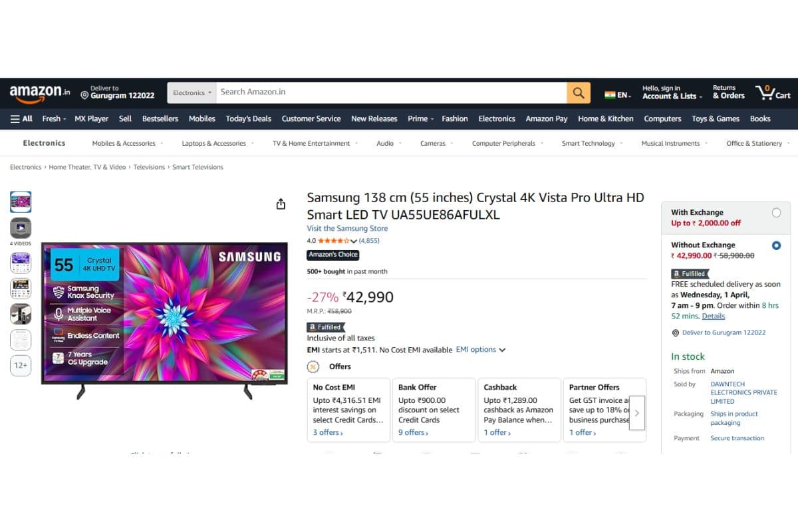Open the 12+ more images thumbnail
Viewport: 798px width, 532px height.
tap(21, 365)
